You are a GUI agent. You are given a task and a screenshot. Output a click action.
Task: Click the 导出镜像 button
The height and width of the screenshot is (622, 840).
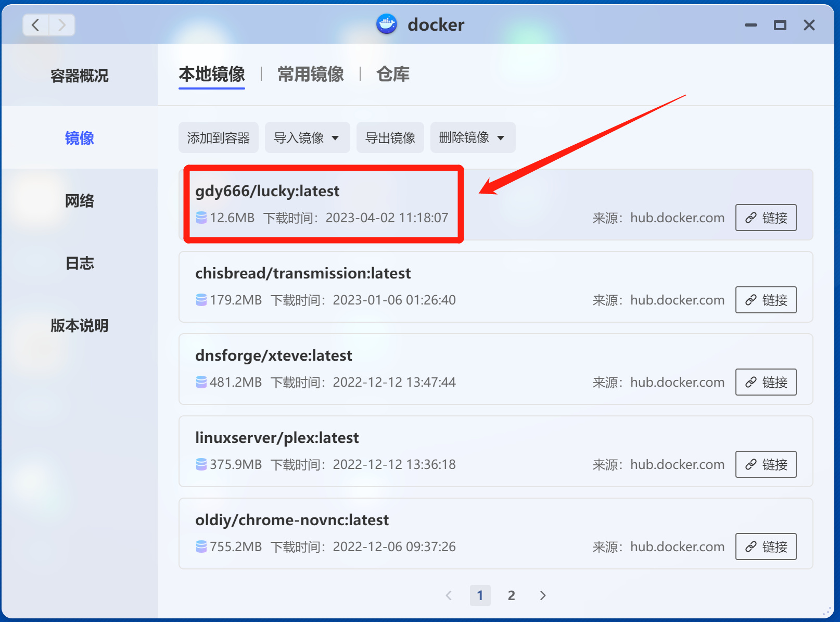[x=390, y=137]
